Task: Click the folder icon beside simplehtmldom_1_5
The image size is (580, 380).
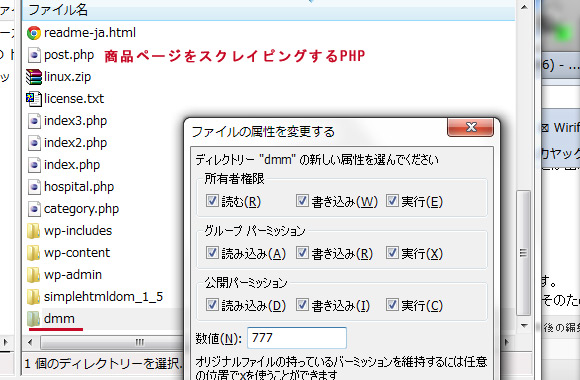Action: (33, 297)
